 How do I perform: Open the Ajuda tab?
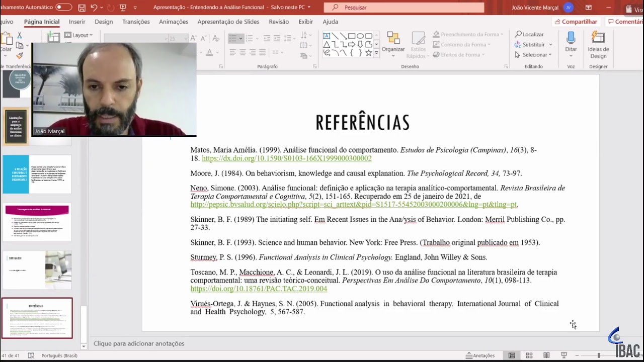coord(330,22)
